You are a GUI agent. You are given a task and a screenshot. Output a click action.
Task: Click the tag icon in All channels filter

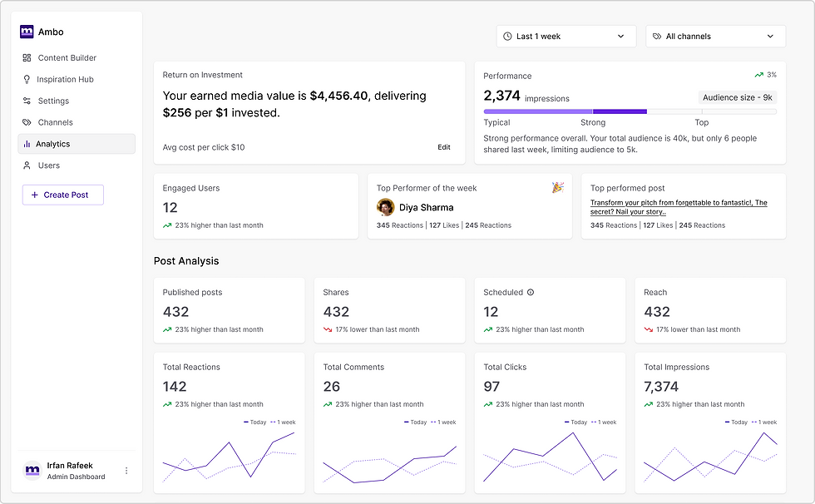(x=657, y=37)
